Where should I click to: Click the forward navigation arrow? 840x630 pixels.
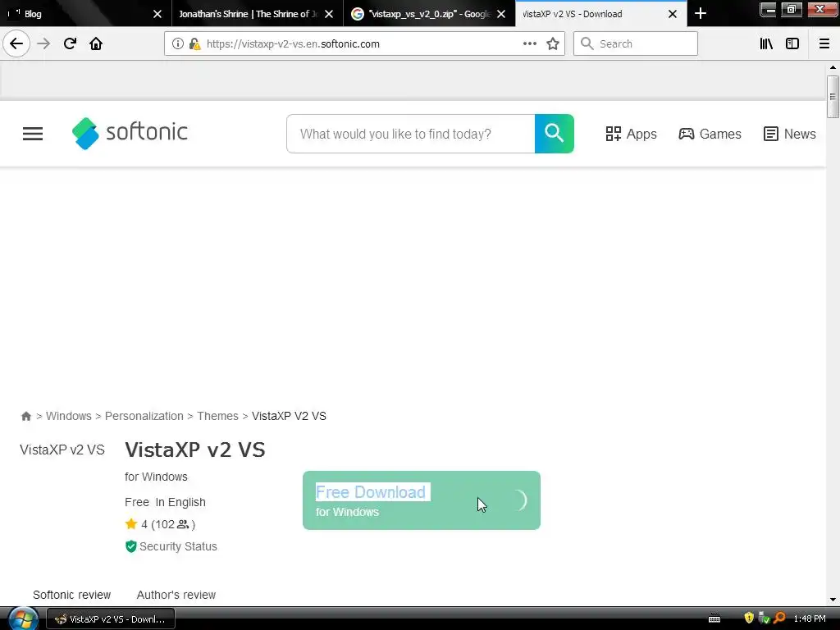[x=43, y=43]
